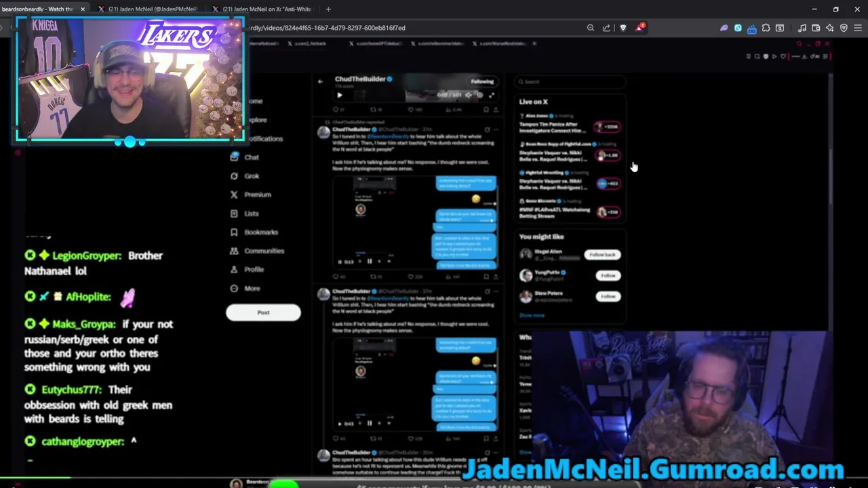Enter fullscreen on top video
This screenshot has width=868, height=488.
click(491, 96)
